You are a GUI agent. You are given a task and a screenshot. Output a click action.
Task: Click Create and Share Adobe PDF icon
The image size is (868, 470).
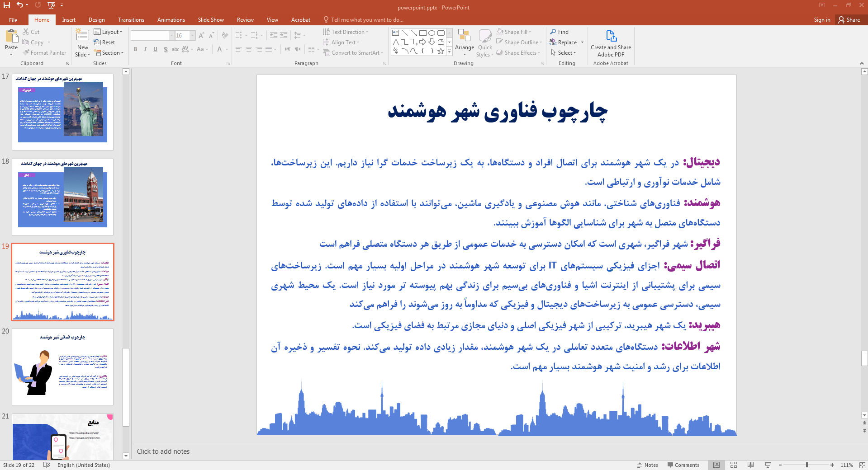(x=611, y=43)
